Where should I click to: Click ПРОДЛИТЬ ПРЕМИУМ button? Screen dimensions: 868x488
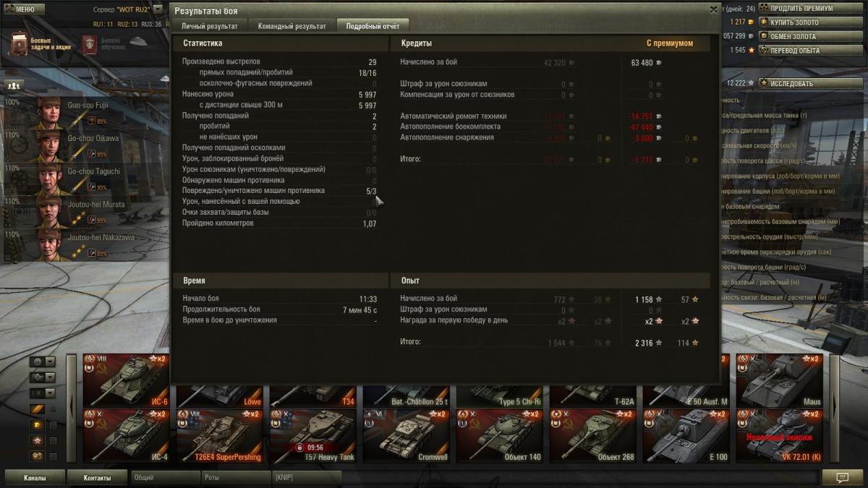click(809, 9)
